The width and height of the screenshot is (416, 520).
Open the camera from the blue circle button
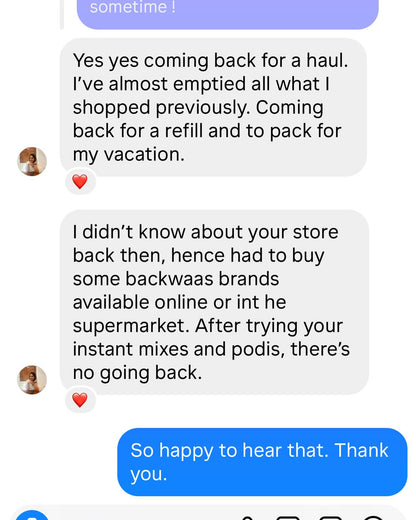pyautogui.click(x=32, y=516)
